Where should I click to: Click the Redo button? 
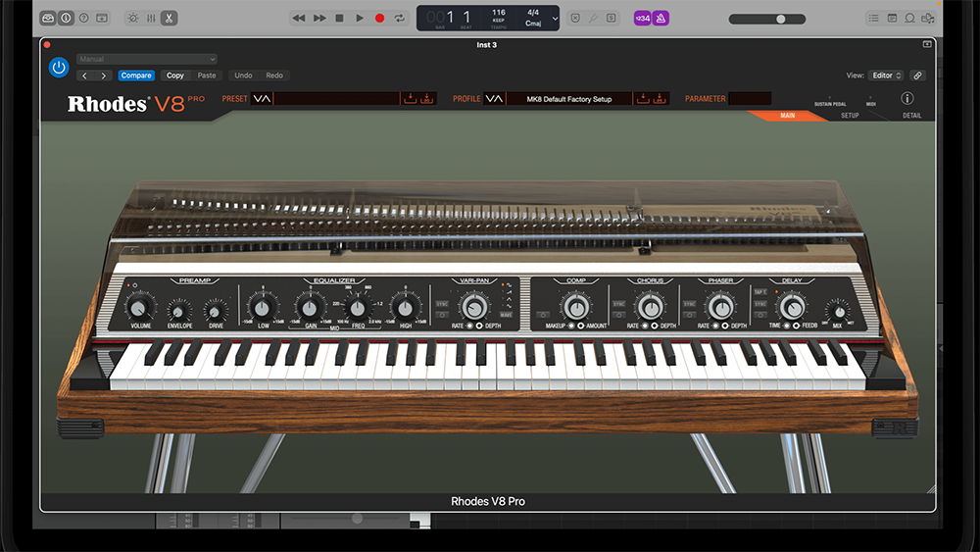point(274,75)
